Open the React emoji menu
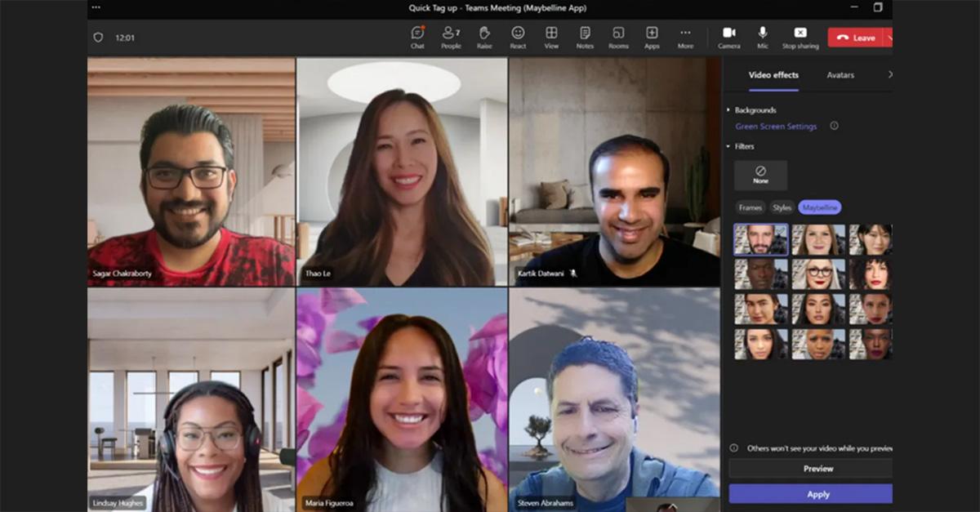The image size is (980, 512). pyautogui.click(x=518, y=37)
